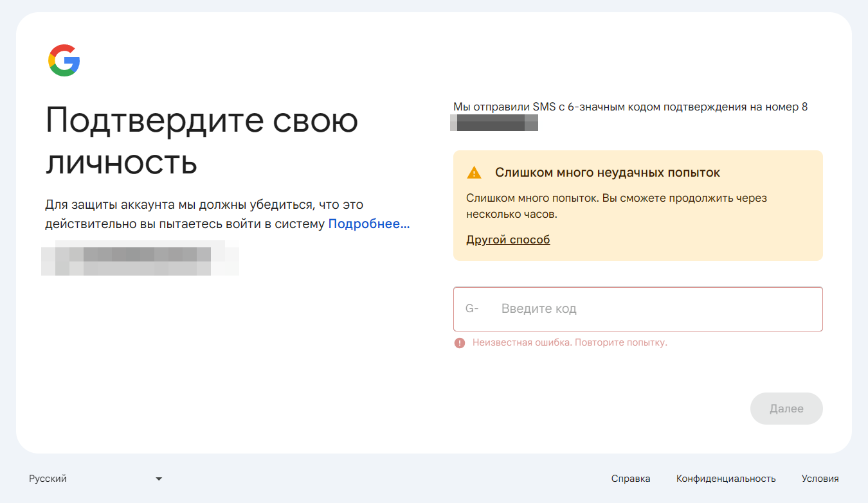Click the Слишком много неудачных попыток title

point(608,172)
